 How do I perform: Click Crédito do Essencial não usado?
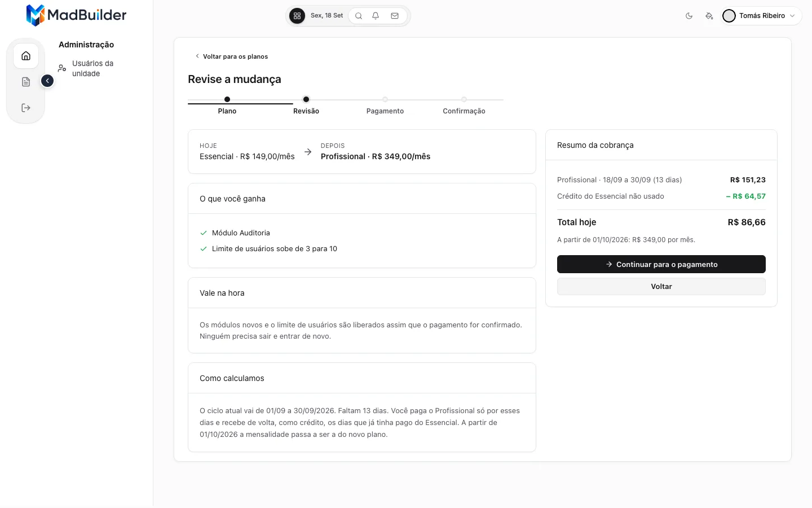point(611,196)
